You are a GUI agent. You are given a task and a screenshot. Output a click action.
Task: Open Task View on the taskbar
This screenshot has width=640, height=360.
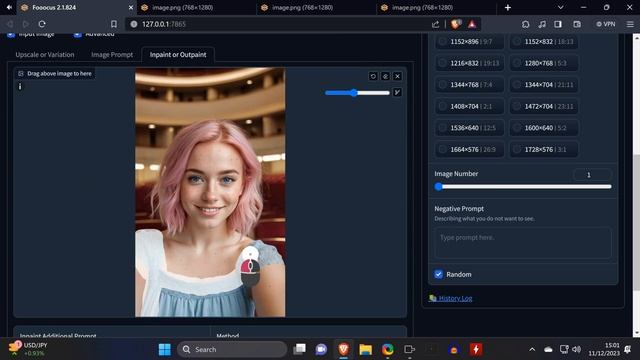(299, 349)
